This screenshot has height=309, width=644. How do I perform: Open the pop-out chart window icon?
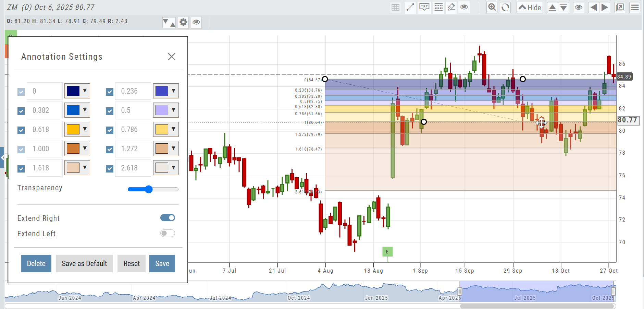[619, 7]
